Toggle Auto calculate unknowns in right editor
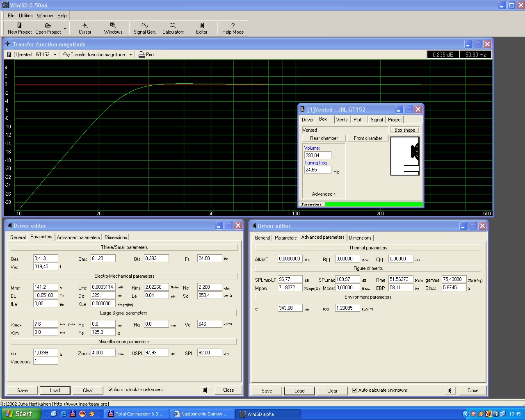The image size is (525, 420). pos(354,390)
